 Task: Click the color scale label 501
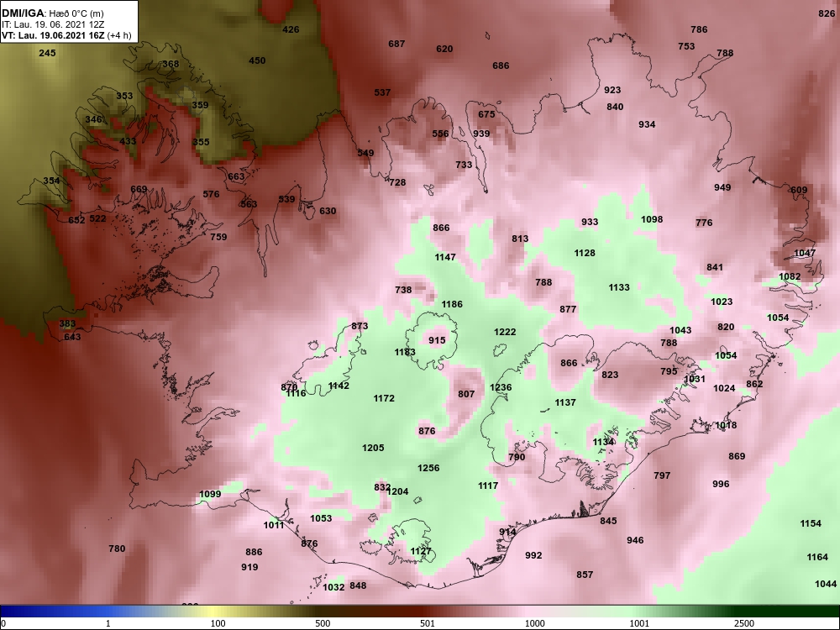point(427,623)
